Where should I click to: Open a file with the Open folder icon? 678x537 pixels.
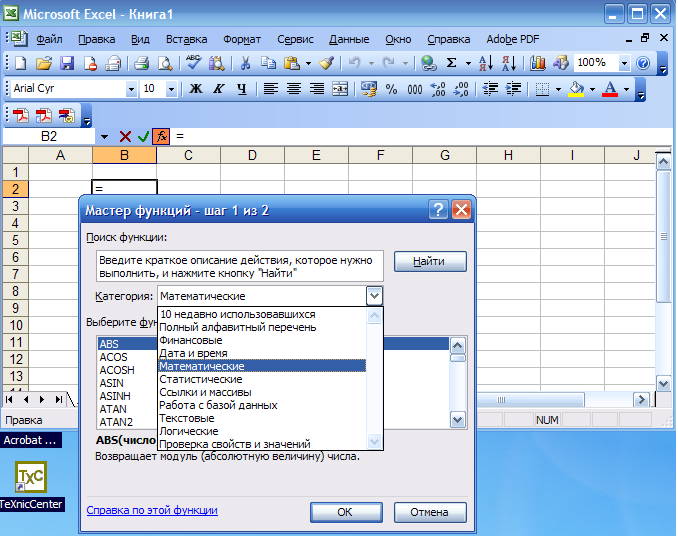[x=44, y=64]
